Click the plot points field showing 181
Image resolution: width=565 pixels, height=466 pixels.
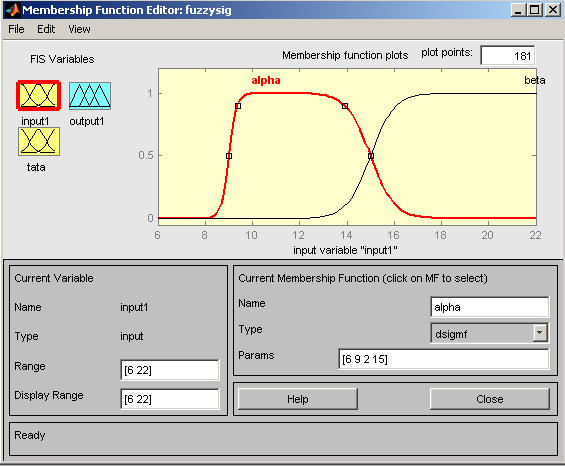click(x=507, y=56)
